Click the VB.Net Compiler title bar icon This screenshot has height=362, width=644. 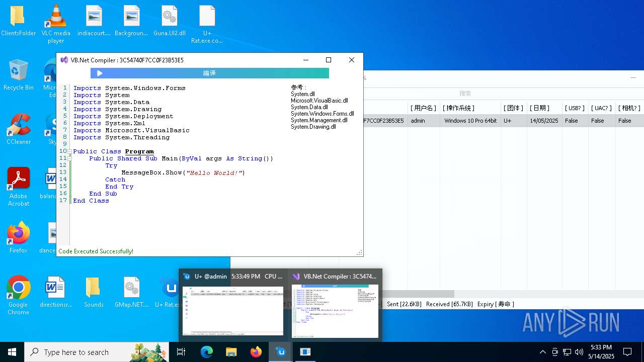point(64,60)
